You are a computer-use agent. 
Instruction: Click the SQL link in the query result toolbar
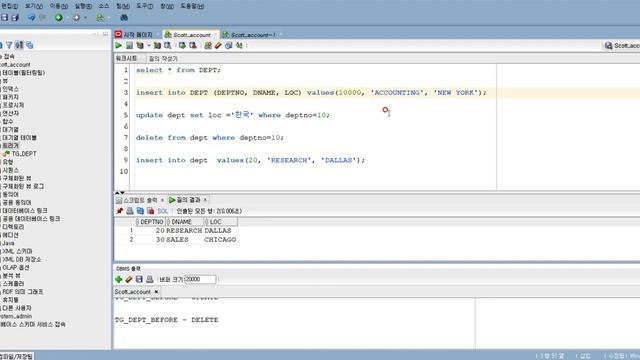[x=162, y=211]
